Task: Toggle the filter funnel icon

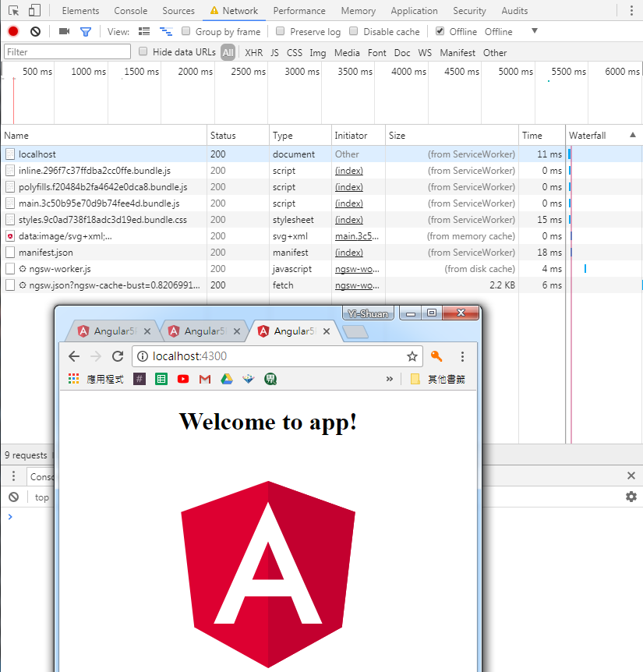Action: point(86,32)
